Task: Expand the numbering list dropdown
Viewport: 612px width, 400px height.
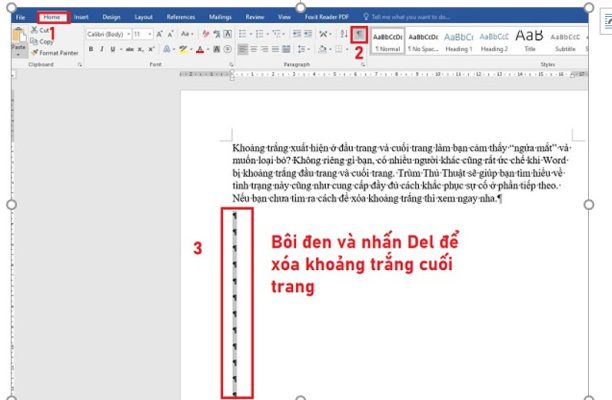Action: tap(268, 34)
